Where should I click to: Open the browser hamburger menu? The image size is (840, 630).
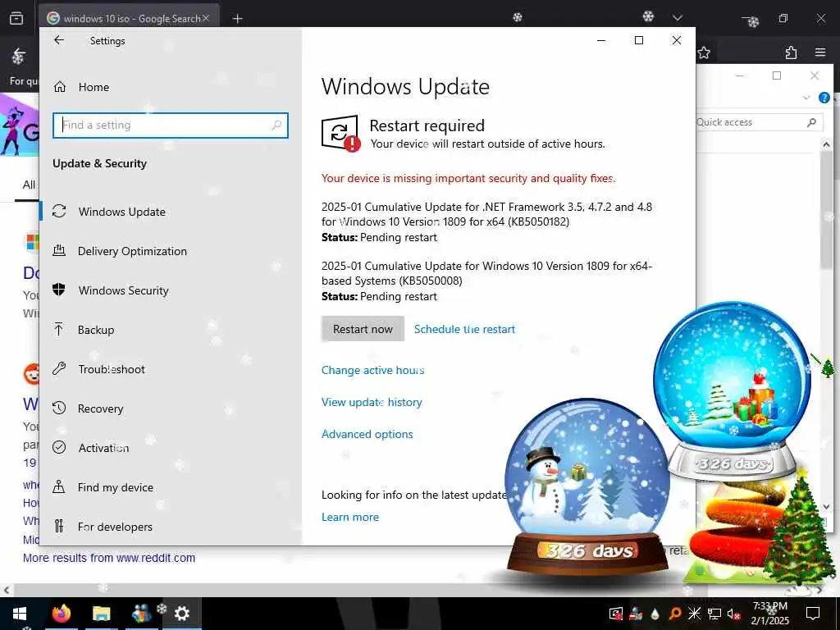(x=820, y=52)
